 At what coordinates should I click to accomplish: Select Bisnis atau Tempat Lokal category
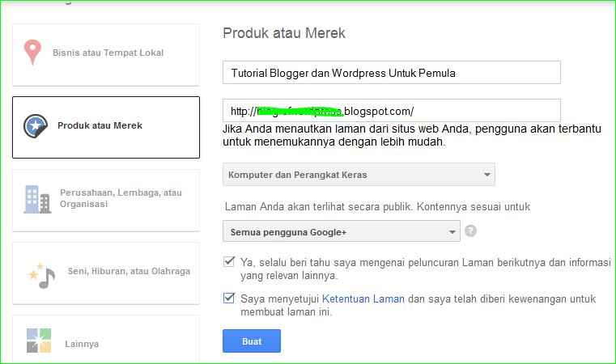tap(106, 55)
